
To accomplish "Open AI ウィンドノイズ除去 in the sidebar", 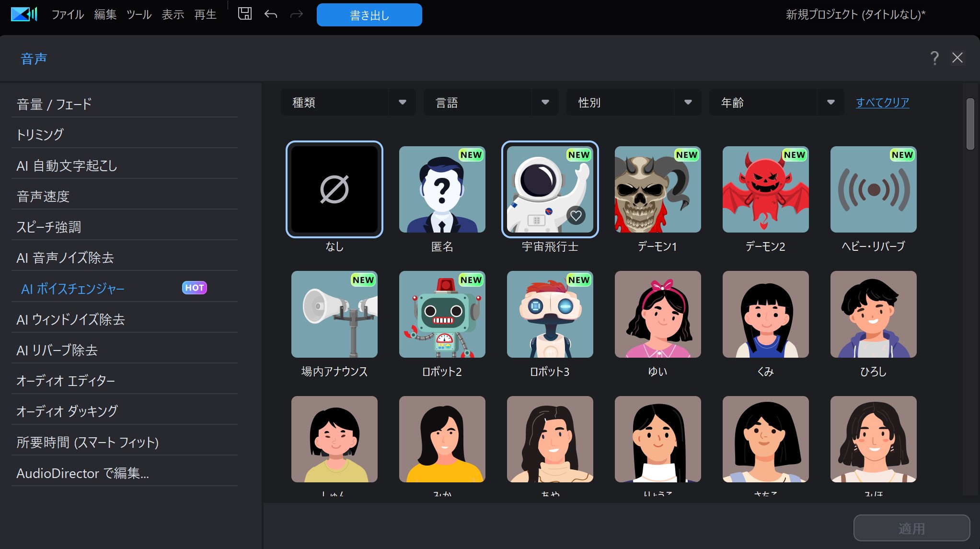I will 71,319.
